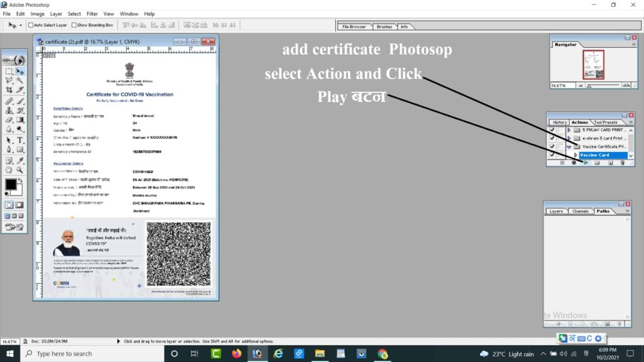644x362 pixels.
Task: Open the Image menu
Action: (37, 14)
